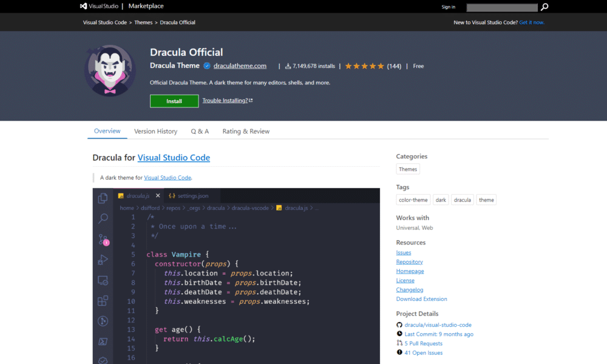Click the five-star rating stars
This screenshot has width=607, height=364.
pyautogui.click(x=364, y=66)
